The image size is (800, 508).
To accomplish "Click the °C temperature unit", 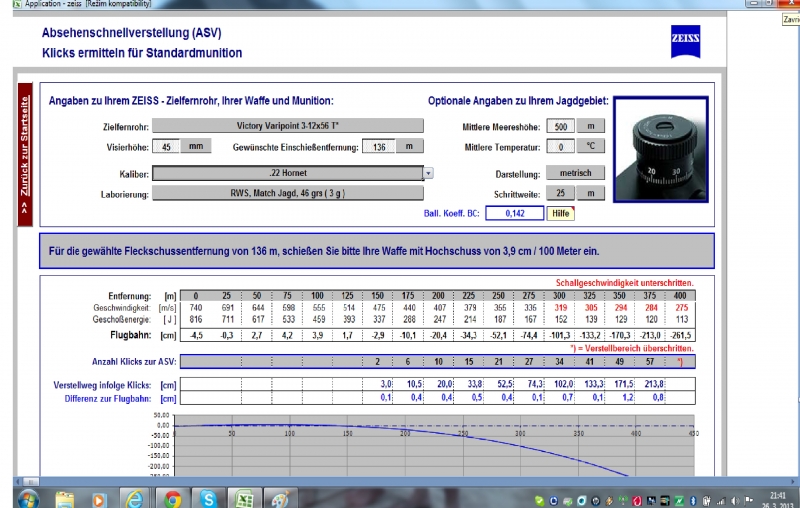I will [x=590, y=146].
